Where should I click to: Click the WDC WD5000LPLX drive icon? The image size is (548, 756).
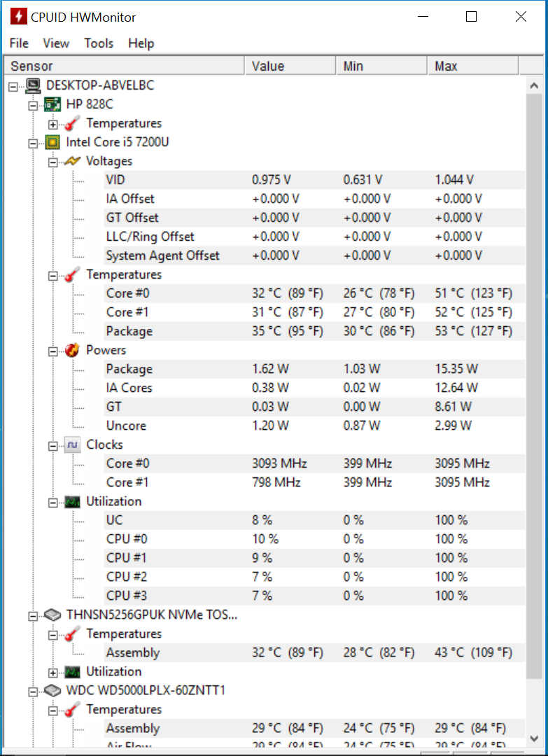pyautogui.click(x=52, y=691)
